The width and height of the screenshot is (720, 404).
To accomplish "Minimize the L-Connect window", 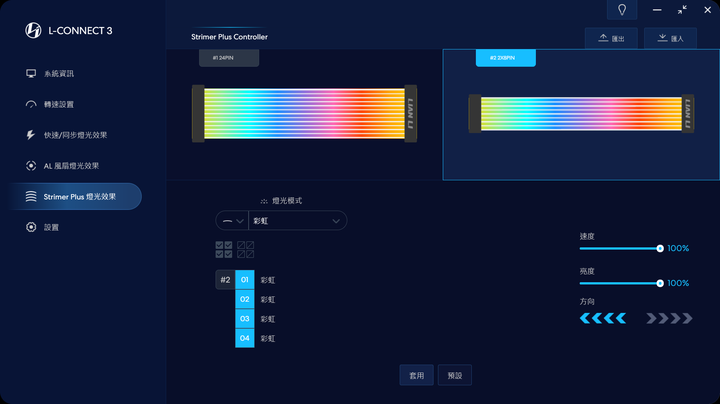I will coord(657,10).
